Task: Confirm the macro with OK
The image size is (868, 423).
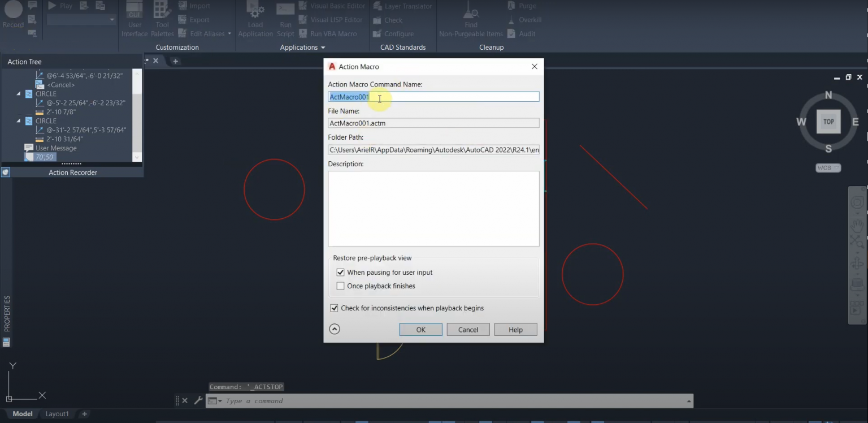Action: (x=420, y=329)
